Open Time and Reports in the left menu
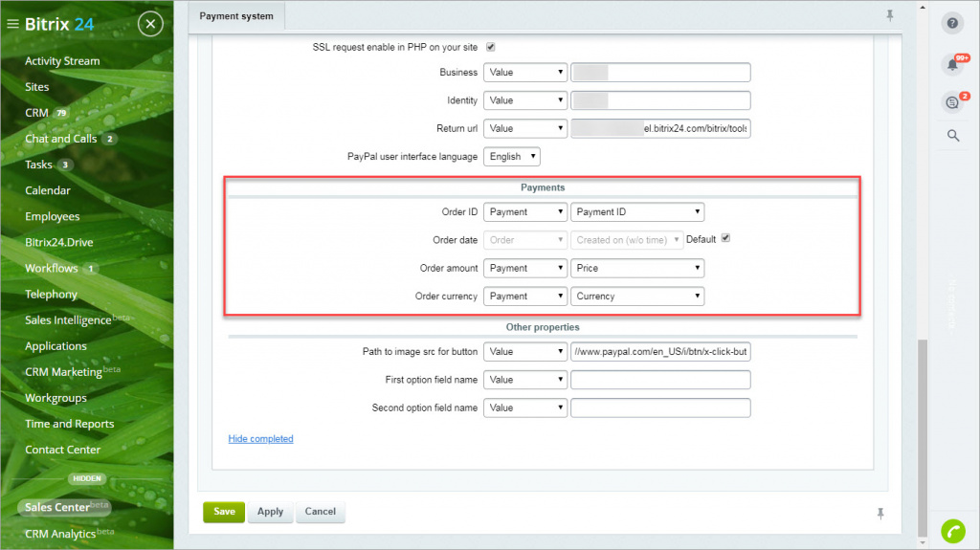This screenshot has width=980, height=550. pos(69,424)
